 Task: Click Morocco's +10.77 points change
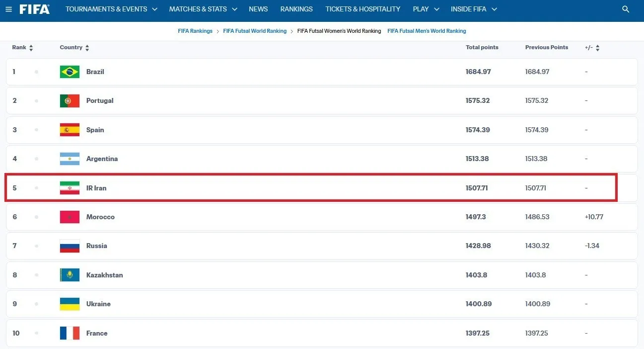point(594,217)
